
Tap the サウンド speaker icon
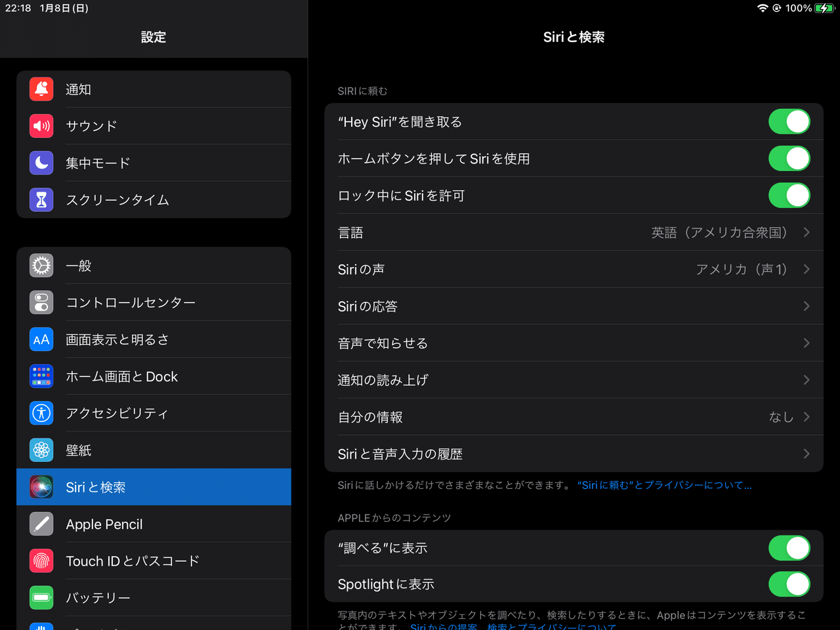pos(41,125)
